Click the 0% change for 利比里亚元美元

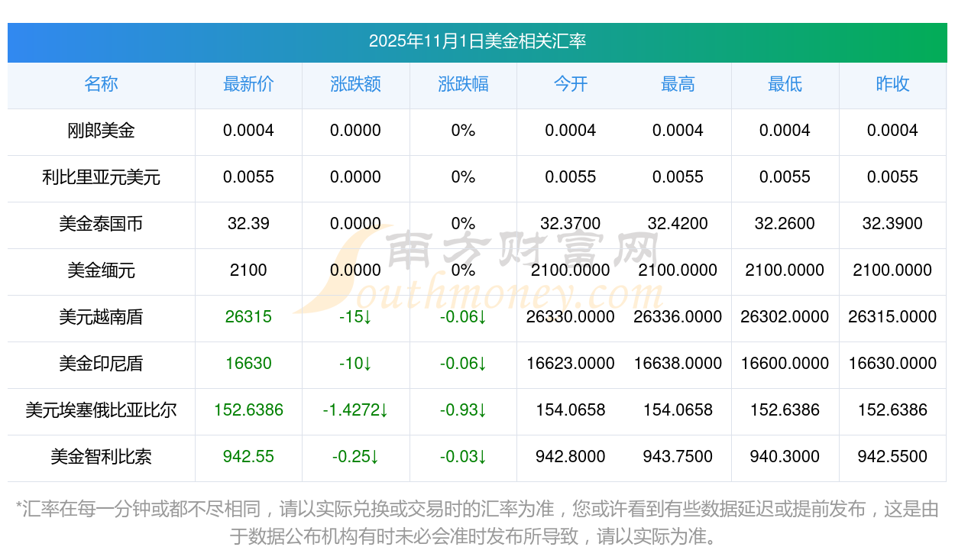coord(463,177)
